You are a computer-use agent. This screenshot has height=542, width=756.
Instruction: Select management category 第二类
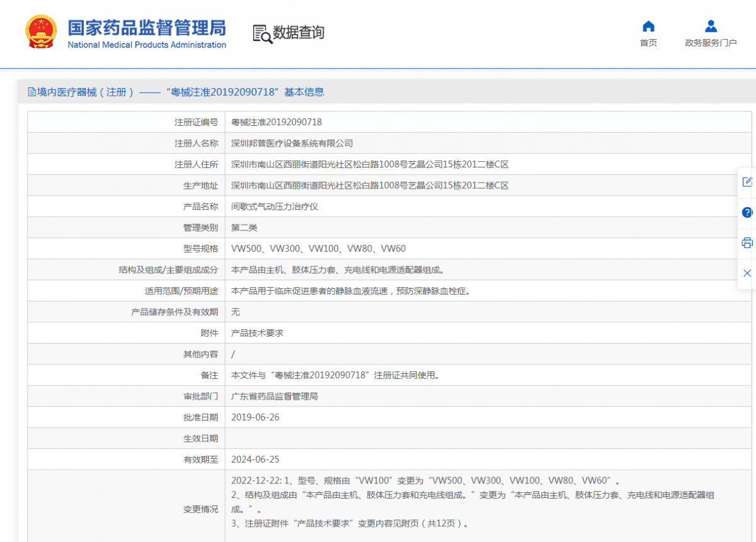click(x=244, y=227)
